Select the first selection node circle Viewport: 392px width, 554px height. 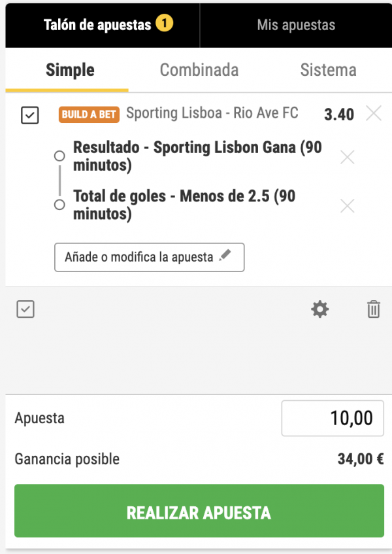[x=59, y=156]
